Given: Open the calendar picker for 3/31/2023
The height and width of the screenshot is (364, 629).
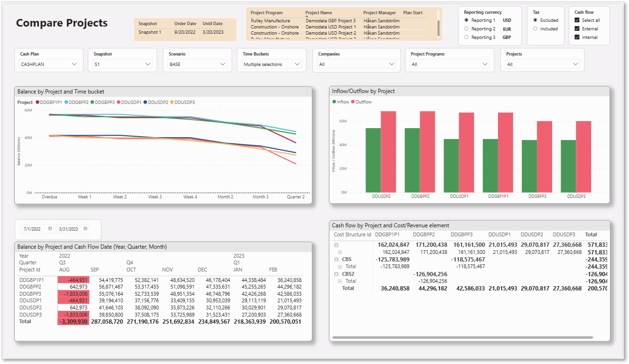Looking at the screenshot, I should pos(85,229).
